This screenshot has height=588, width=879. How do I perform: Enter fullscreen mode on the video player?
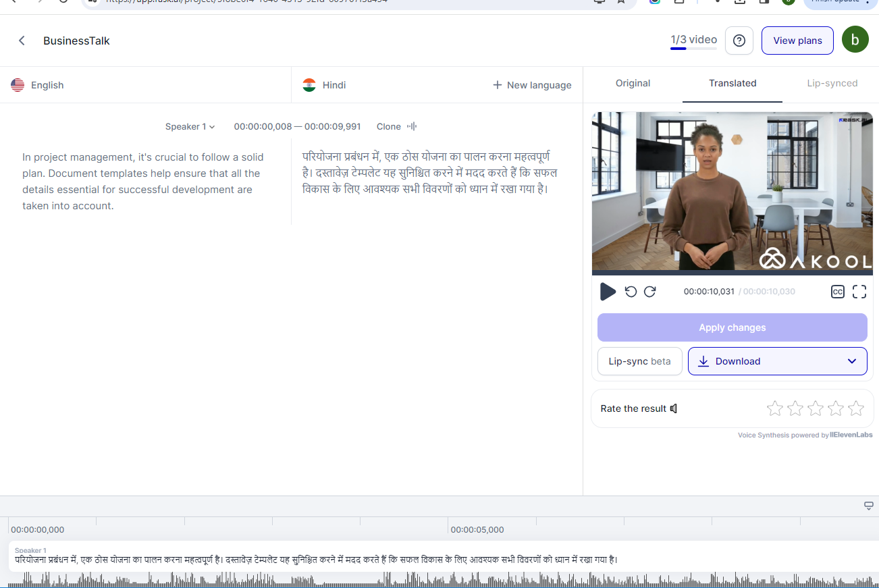pos(859,292)
